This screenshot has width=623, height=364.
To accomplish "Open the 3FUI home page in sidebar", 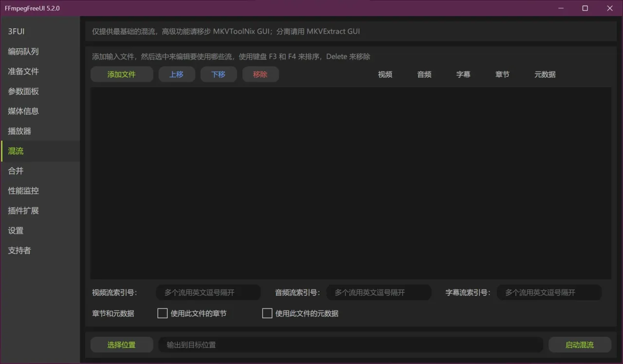I will point(40,32).
